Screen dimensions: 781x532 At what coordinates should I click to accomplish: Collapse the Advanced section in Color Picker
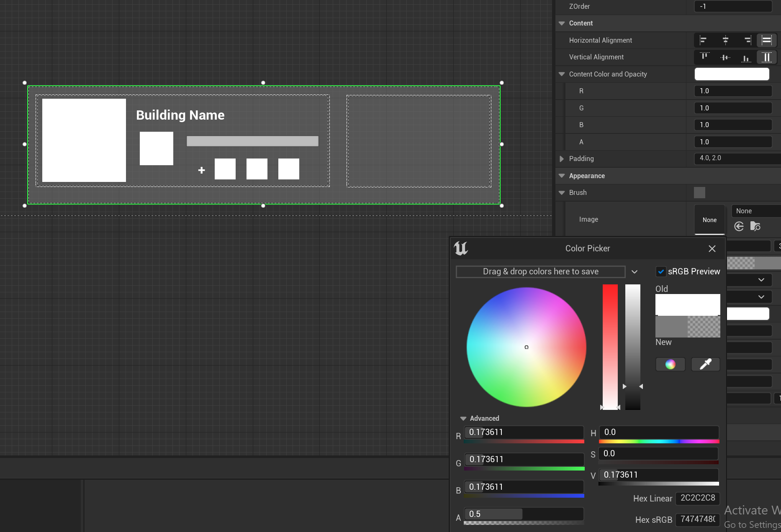click(463, 418)
